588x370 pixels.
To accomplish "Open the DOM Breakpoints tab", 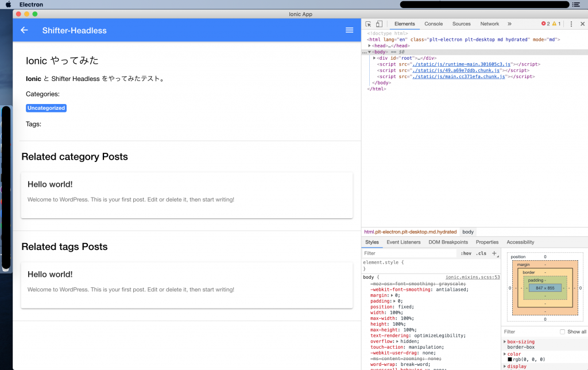I will 448,242.
